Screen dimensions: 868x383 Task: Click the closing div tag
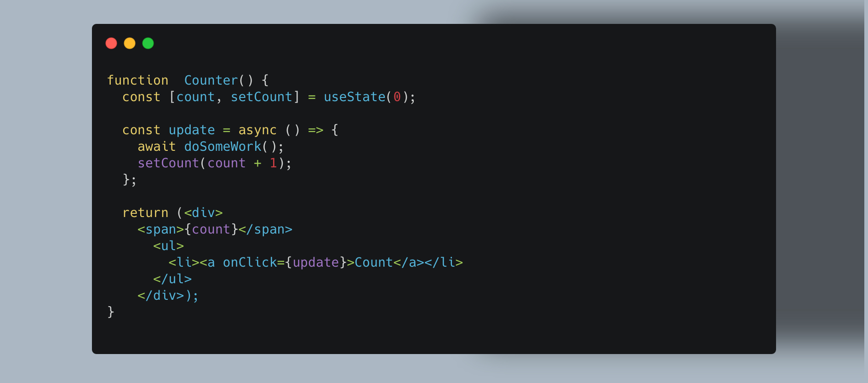[160, 296]
